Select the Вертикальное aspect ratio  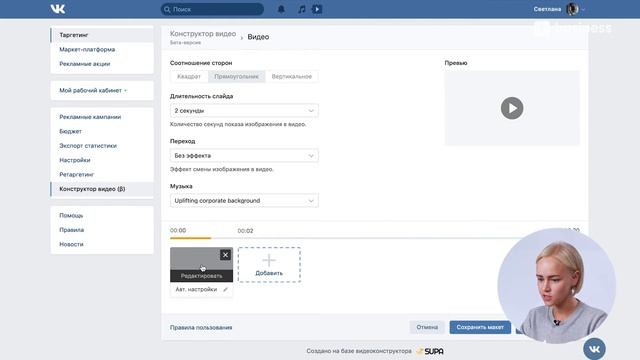[x=291, y=76]
